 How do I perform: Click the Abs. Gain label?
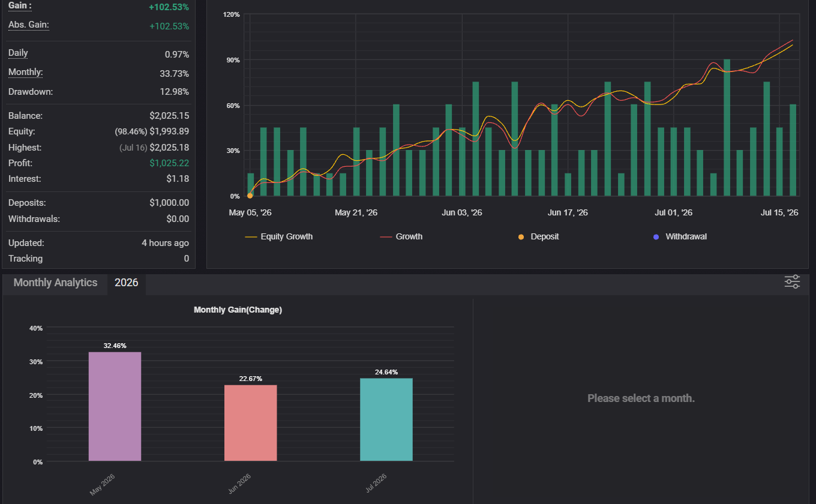[x=29, y=25]
